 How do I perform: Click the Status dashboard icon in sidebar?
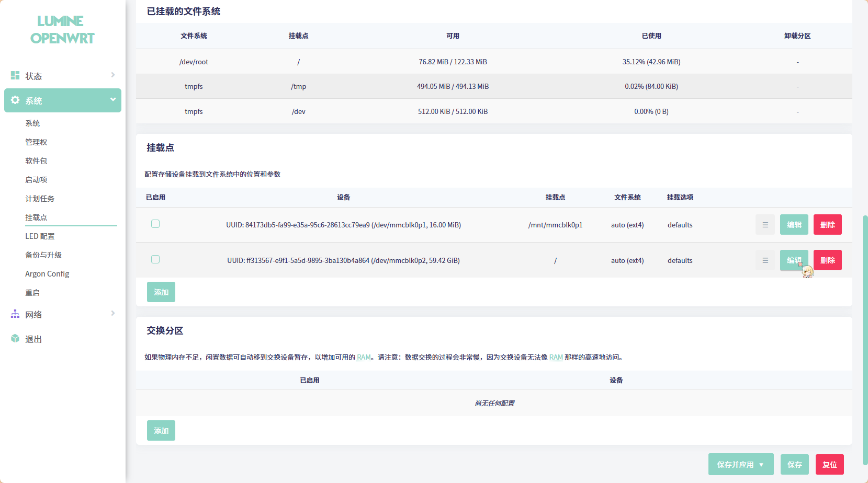click(x=15, y=76)
